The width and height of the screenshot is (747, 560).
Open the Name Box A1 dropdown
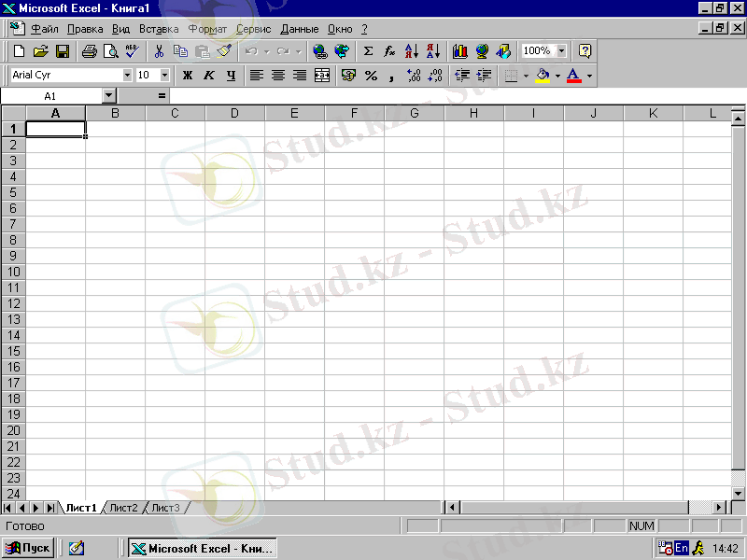pyautogui.click(x=109, y=96)
